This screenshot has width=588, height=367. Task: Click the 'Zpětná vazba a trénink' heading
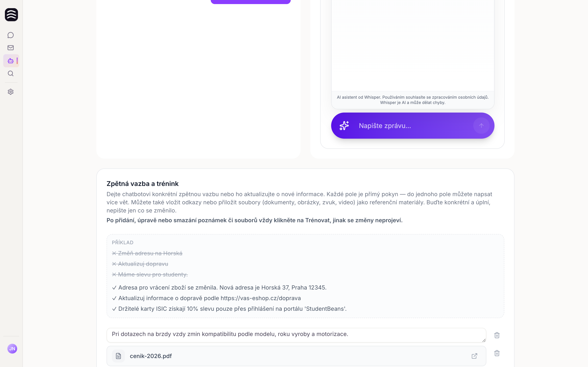[142, 184]
